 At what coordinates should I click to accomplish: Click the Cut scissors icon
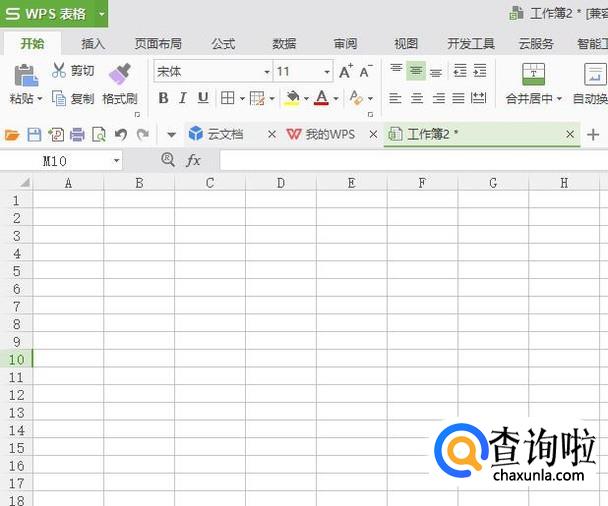(x=59, y=71)
